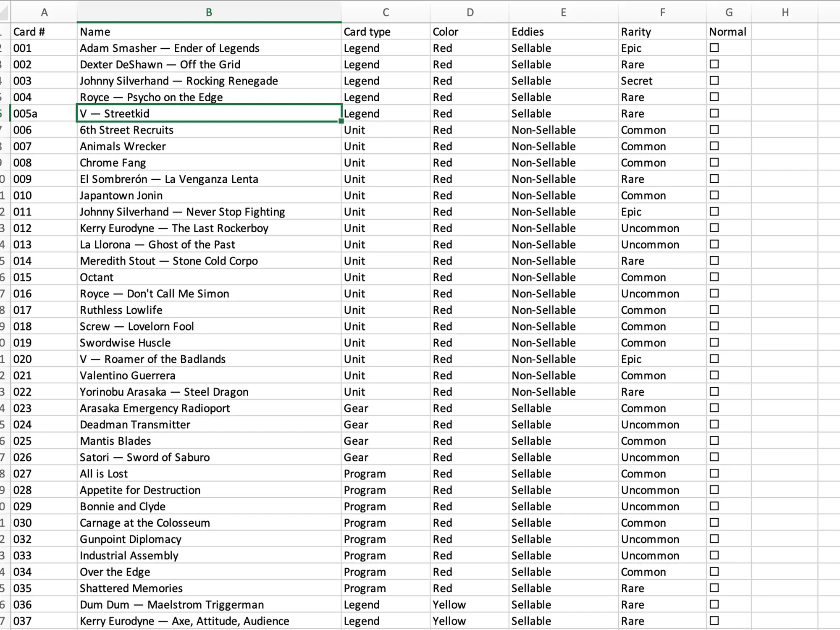Select the cell 'Yorinobu Arasaka — Steel Dragon'
This screenshot has width=840, height=630.
[209, 392]
